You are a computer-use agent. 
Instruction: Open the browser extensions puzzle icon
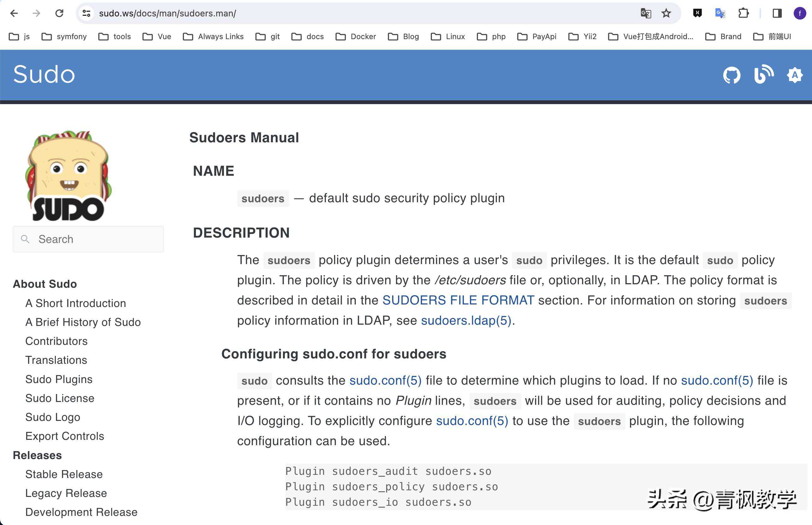743,13
